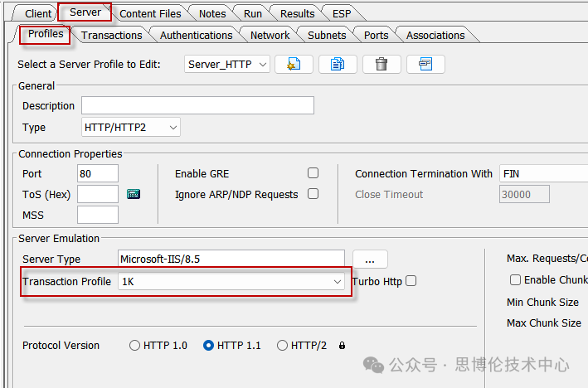Image resolution: width=588 pixels, height=388 pixels.
Task: Switch to the Server tab
Action: pos(85,12)
